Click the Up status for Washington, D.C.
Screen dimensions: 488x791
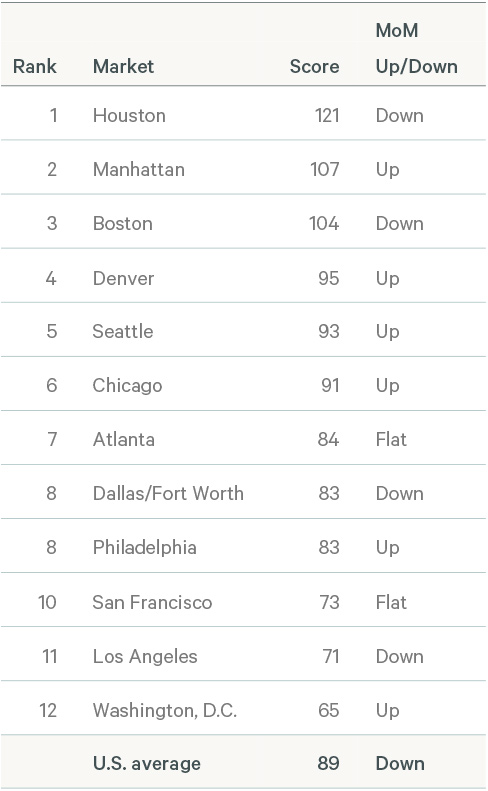[388, 711]
